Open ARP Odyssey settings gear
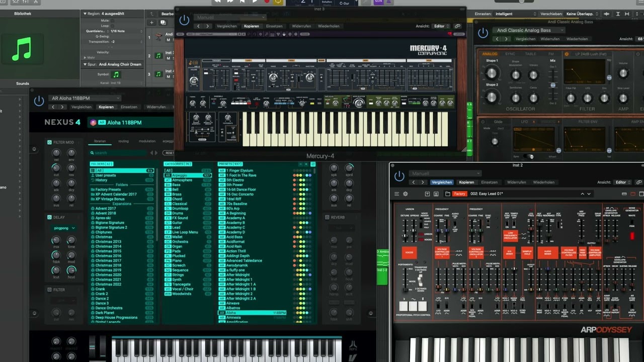The image size is (644, 362). (x=406, y=194)
